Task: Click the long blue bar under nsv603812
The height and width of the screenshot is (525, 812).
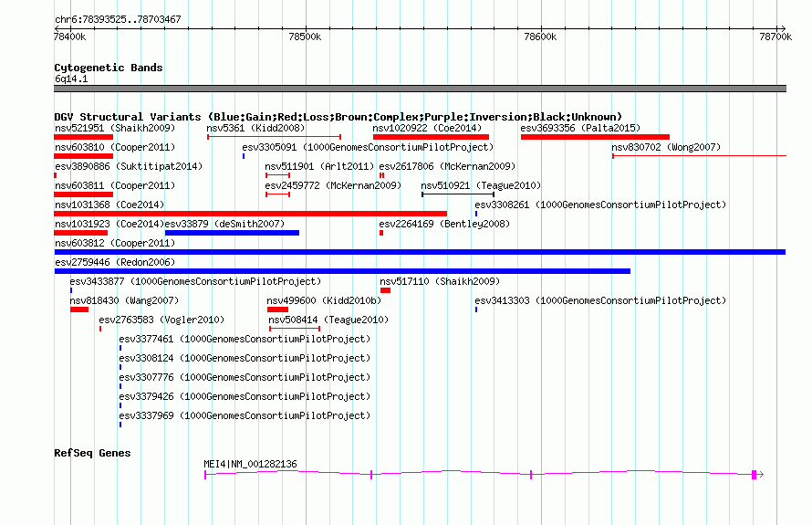Action: (x=420, y=252)
